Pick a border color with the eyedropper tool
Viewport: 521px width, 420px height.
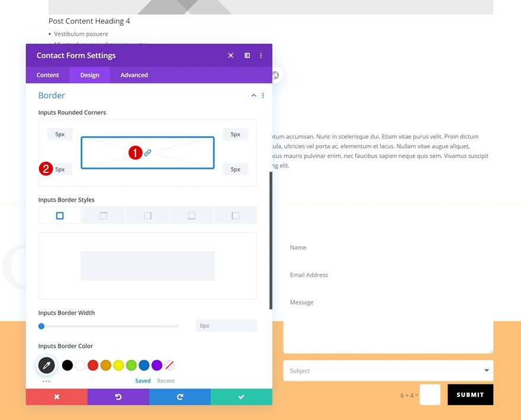(46, 365)
